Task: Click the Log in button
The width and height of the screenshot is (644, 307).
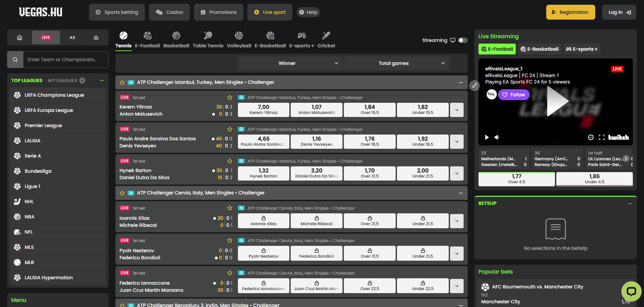Action: pos(619,12)
